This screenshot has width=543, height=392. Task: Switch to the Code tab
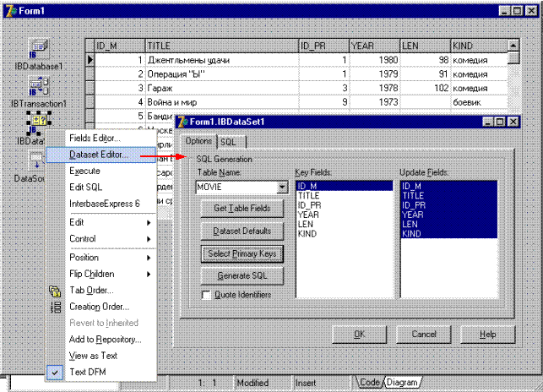(x=369, y=382)
